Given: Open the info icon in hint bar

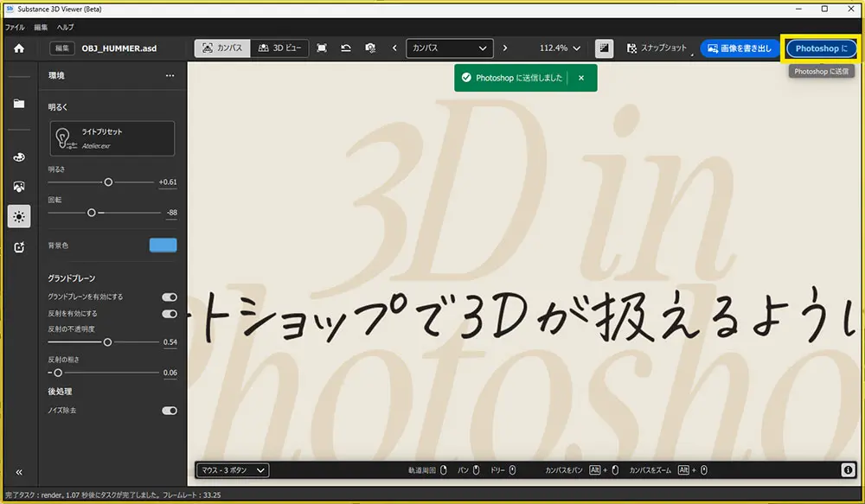Looking at the screenshot, I should pos(848,470).
